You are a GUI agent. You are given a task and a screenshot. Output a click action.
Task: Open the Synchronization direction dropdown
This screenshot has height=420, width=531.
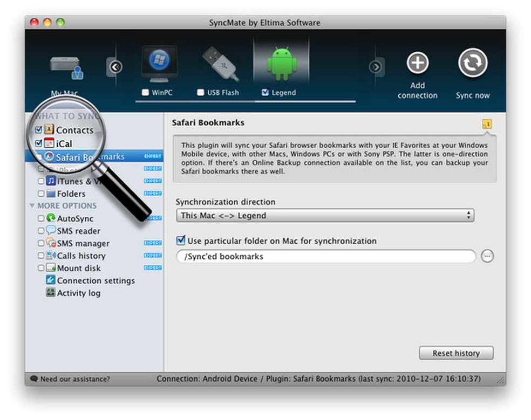tap(325, 215)
